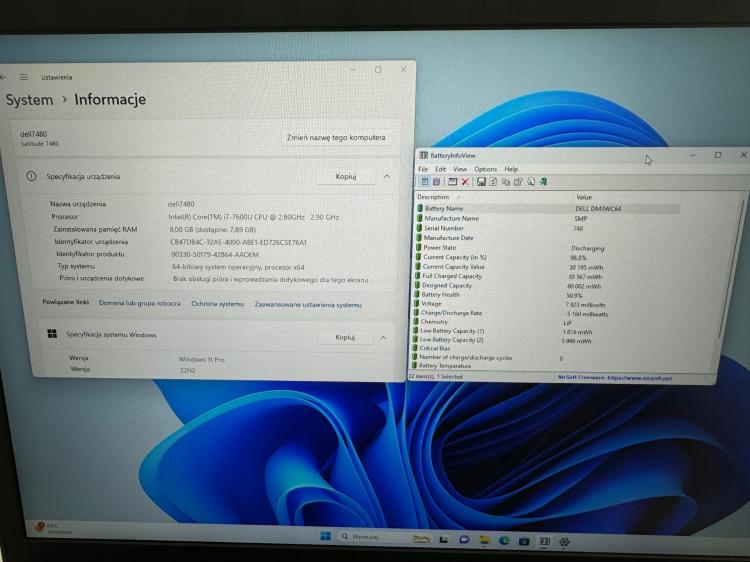This screenshot has height=562, width=750.
Task: Click weather widget on taskbar
Action: (53, 528)
